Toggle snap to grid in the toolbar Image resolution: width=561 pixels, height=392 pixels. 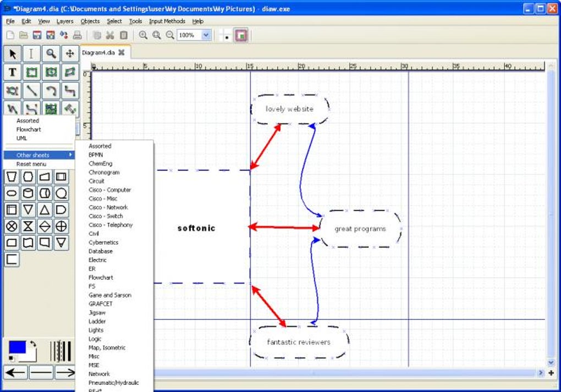[226, 35]
